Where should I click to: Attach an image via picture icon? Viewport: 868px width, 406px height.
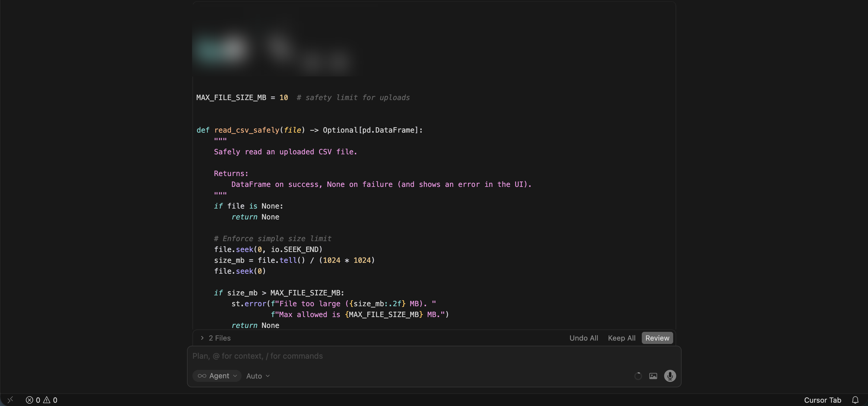tap(653, 376)
